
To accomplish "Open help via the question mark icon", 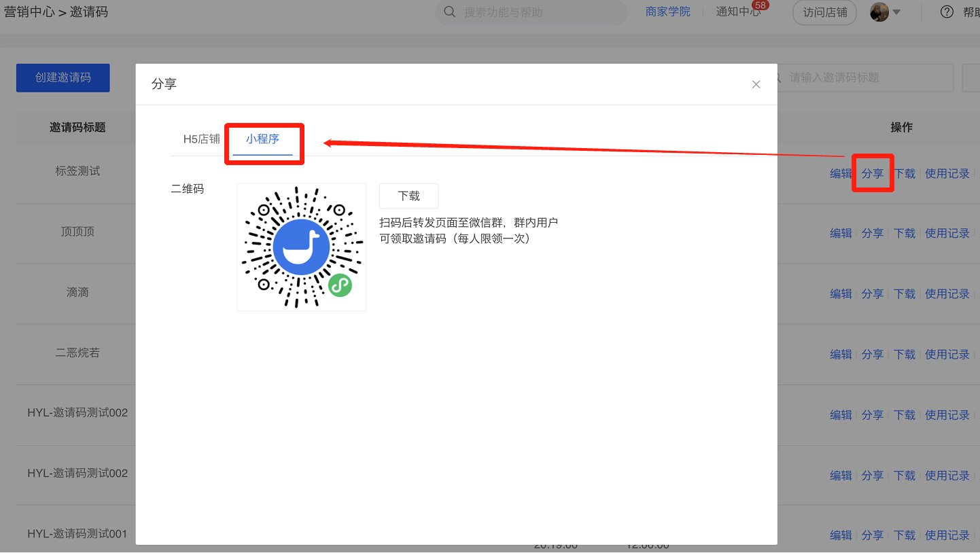I will [x=947, y=12].
